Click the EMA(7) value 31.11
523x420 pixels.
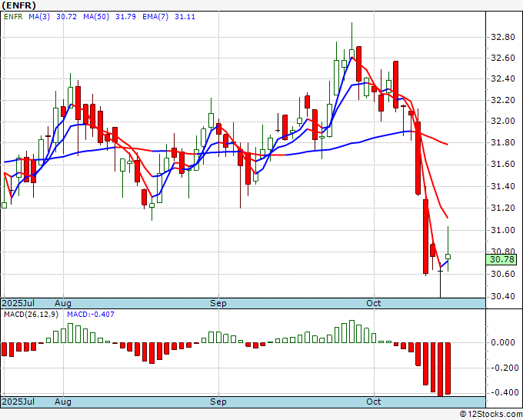pos(185,17)
